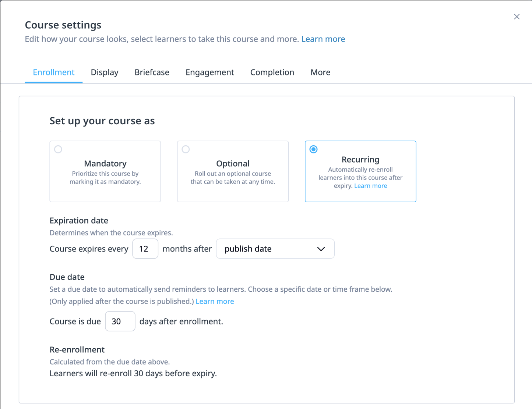
Task: Click the Recurring course card title
Action: [x=360, y=160]
